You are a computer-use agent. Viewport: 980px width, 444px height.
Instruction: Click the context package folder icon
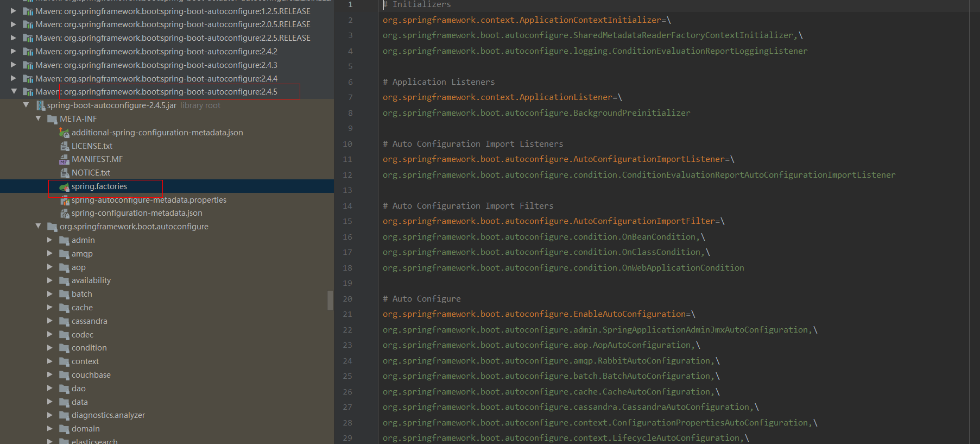(x=64, y=361)
